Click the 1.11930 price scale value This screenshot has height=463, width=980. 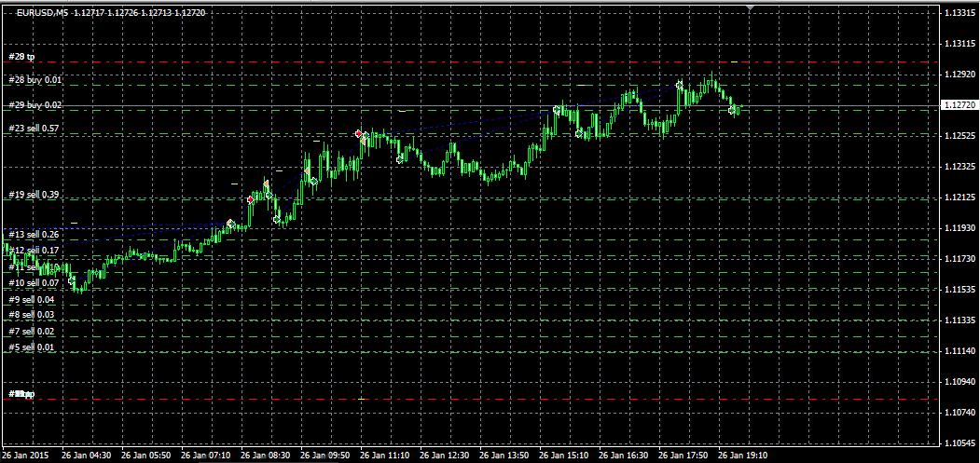959,228
